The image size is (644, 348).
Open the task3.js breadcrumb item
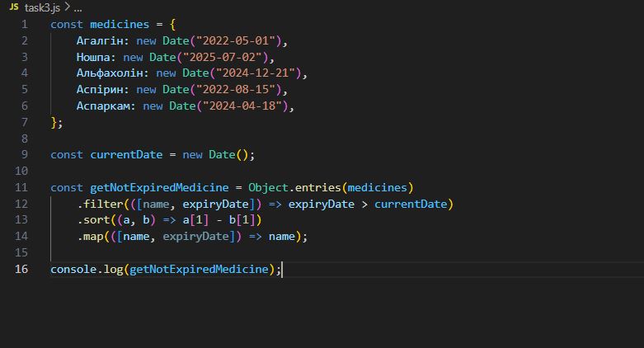42,7
